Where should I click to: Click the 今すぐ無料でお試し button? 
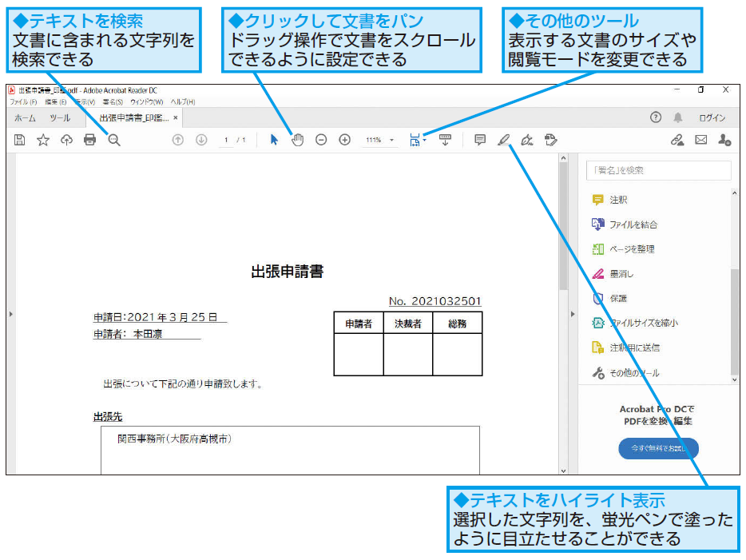point(657,448)
